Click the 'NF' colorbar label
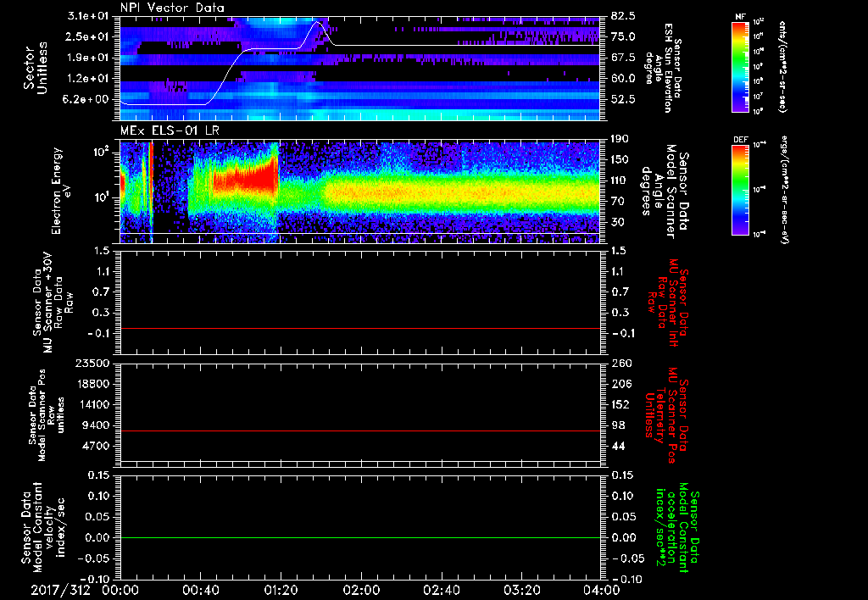The width and height of the screenshot is (868, 600). (x=740, y=17)
